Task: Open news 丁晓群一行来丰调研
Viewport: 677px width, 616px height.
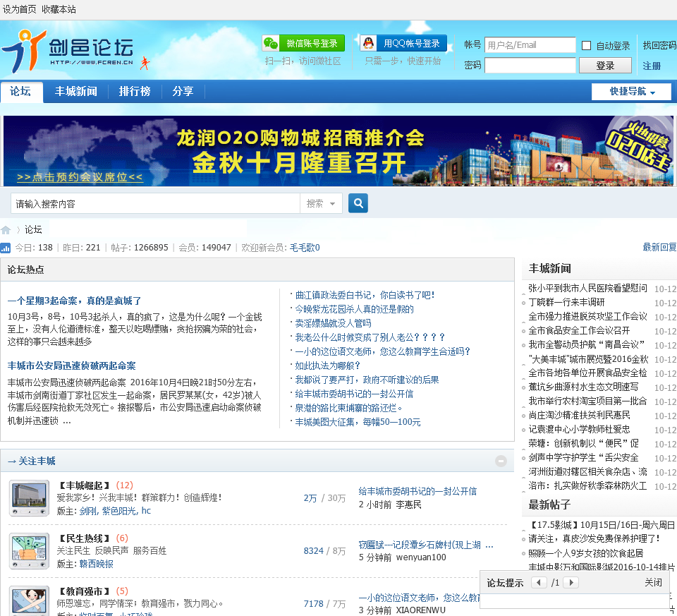Action: 566,303
